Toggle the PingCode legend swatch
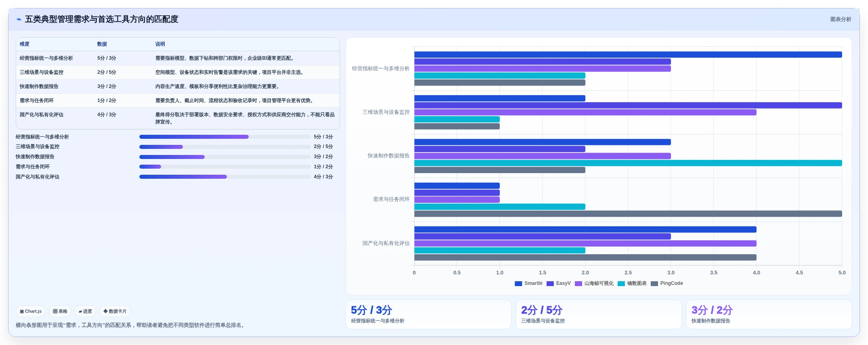The height and width of the screenshot is (345, 868). (x=654, y=284)
